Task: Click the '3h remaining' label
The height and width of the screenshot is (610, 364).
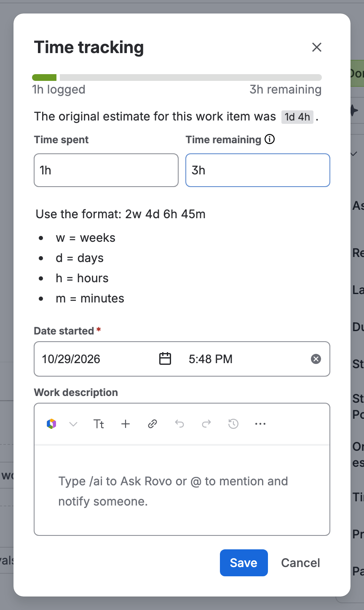Action: 286,89
